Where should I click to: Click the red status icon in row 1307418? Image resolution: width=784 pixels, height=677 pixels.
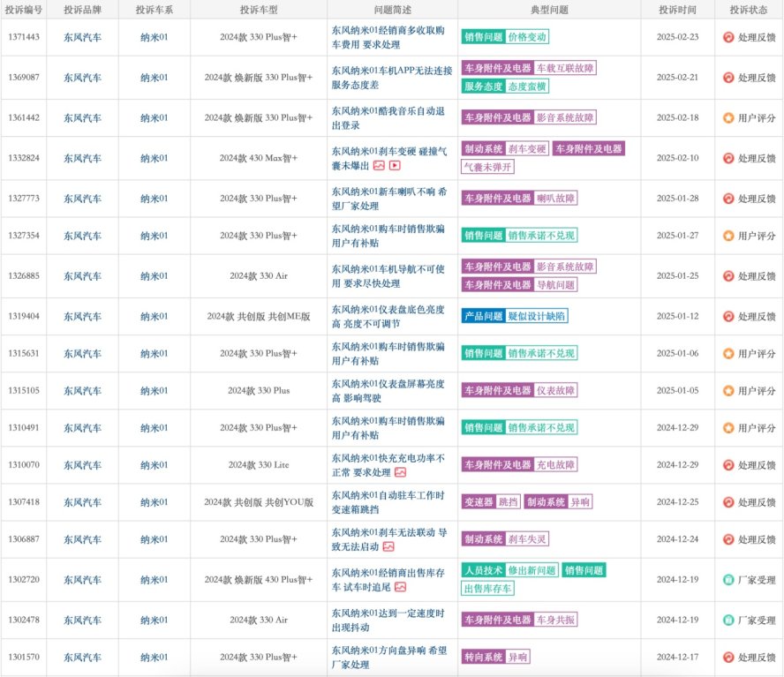click(x=728, y=502)
